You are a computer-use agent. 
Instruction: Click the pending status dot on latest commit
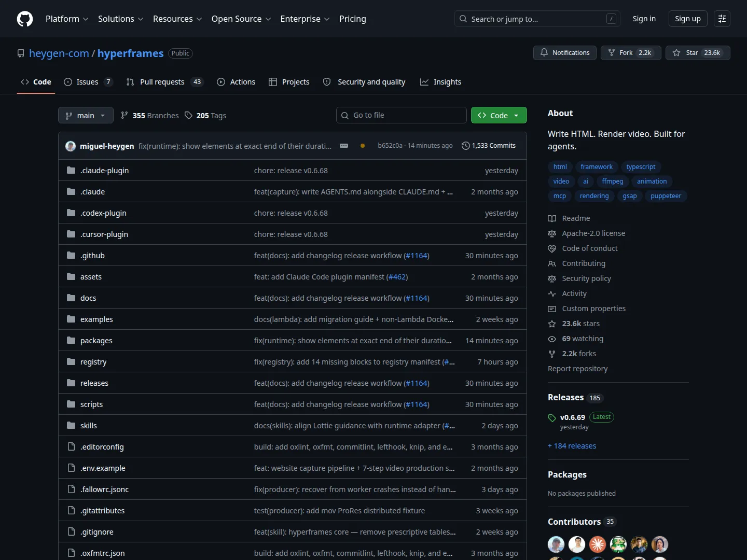click(363, 146)
